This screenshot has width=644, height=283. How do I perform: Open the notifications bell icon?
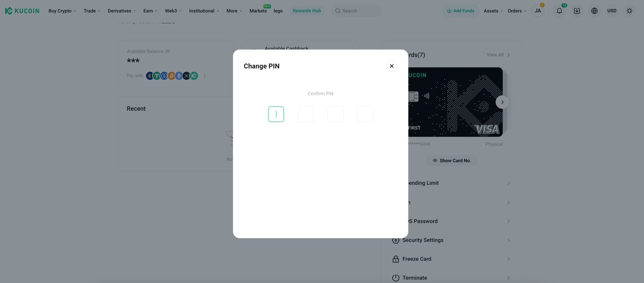click(559, 11)
